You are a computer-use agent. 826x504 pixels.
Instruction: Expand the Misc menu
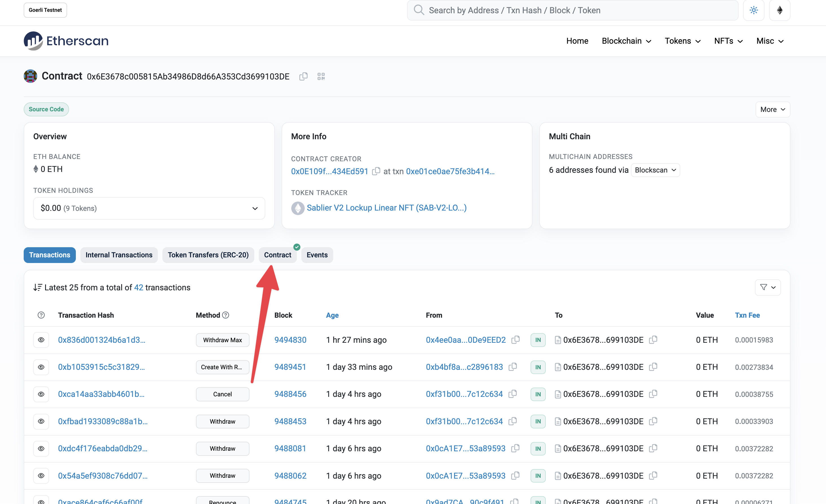click(770, 41)
